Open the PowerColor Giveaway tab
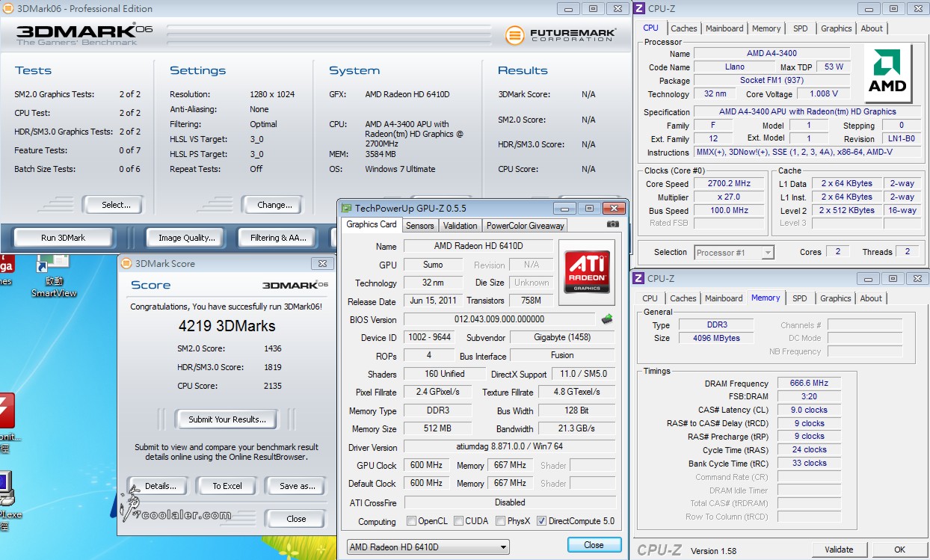 (x=526, y=225)
